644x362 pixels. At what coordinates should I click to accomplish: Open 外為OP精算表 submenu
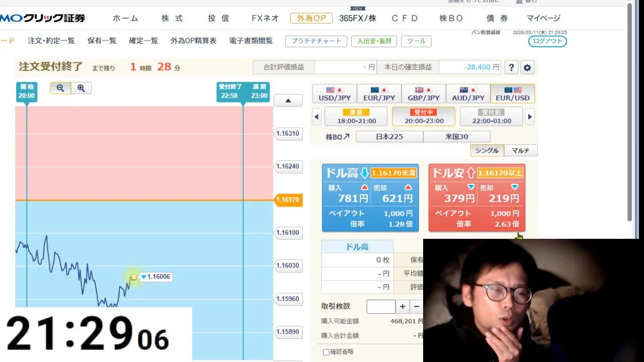194,41
